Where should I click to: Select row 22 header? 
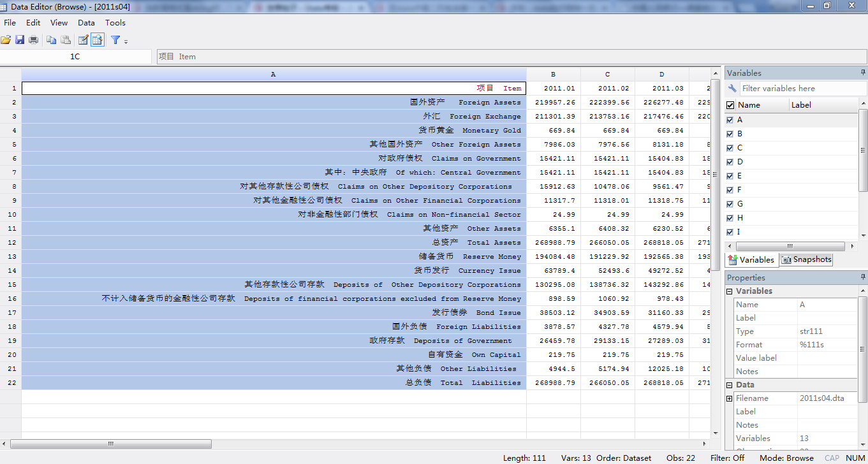coord(11,383)
